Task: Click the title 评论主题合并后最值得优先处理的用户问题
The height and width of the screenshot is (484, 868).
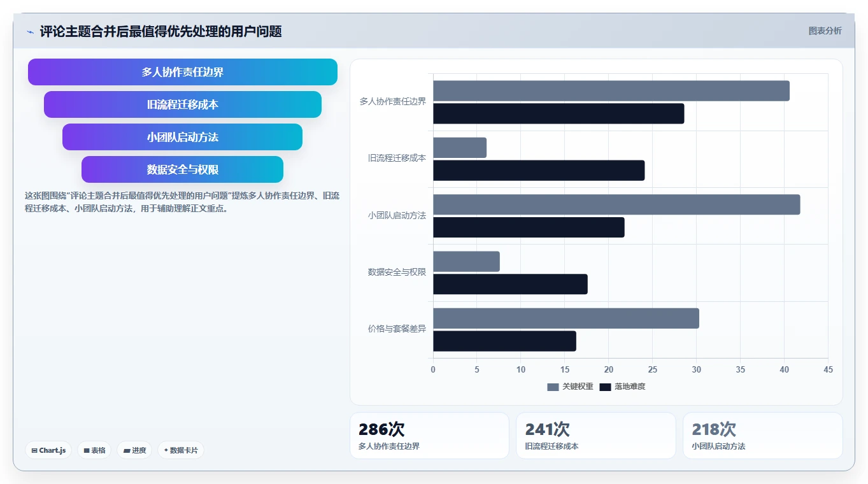Action: click(x=160, y=31)
